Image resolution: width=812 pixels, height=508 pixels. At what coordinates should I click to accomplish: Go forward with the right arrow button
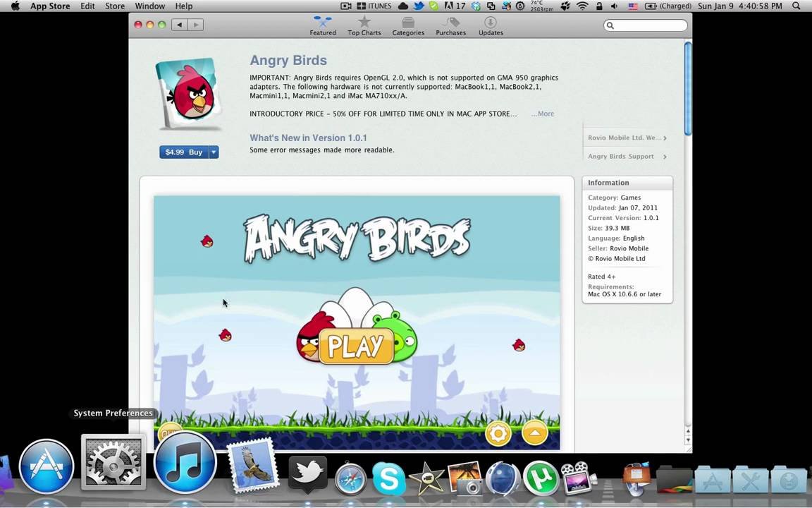pyautogui.click(x=195, y=25)
